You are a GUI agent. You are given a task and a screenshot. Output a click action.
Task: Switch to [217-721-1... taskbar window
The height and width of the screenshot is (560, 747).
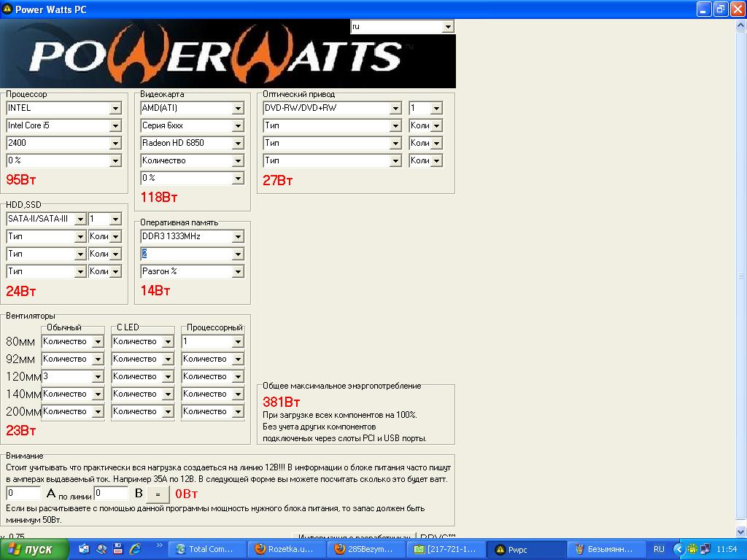[x=447, y=550]
